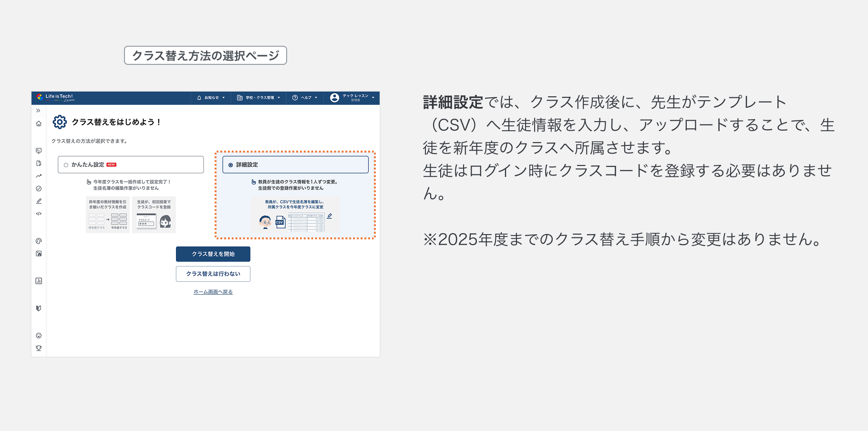Image resolution: width=868 pixels, height=431 pixels.
Task: Open the お知らせ dropdown
Action: [210, 98]
